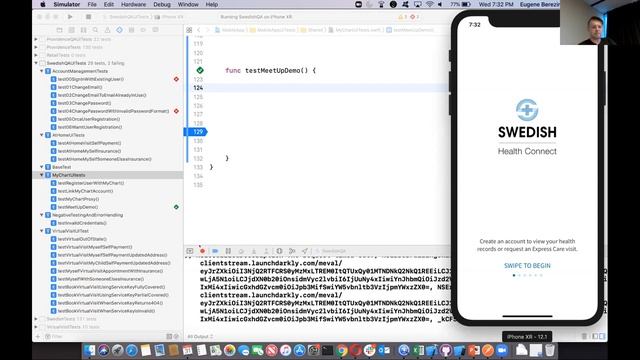Open Zoom from the Dock

click(x=502, y=350)
